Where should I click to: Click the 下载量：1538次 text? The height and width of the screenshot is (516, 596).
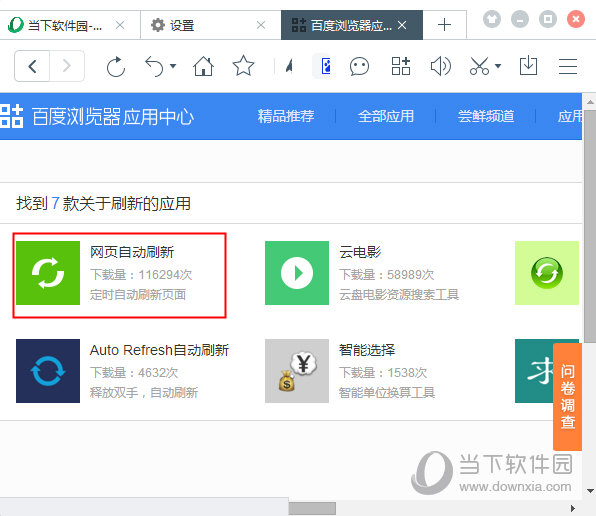tap(383, 372)
